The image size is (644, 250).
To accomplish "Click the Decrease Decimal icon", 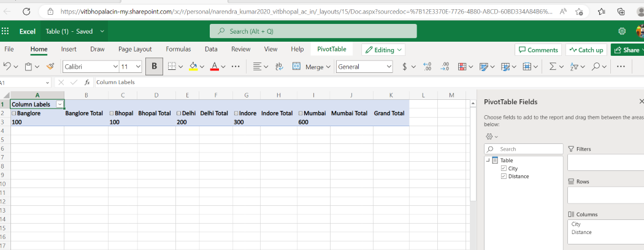I will [x=445, y=66].
